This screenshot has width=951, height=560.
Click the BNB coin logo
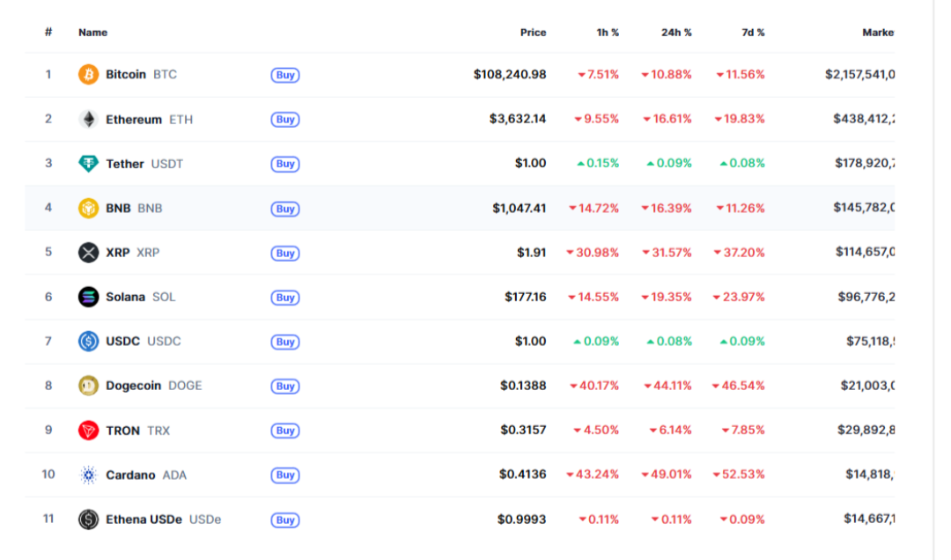89,209
